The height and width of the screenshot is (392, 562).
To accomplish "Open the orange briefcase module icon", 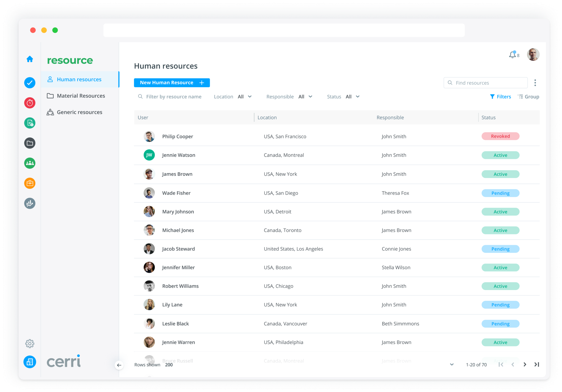I will [x=30, y=183].
